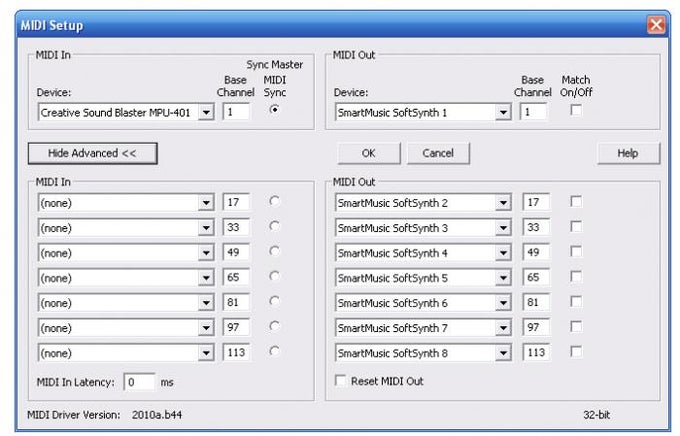Open the MIDI In (none) dropdown beside channel 65
Viewport: 680px width, 436px height.
coord(126,278)
